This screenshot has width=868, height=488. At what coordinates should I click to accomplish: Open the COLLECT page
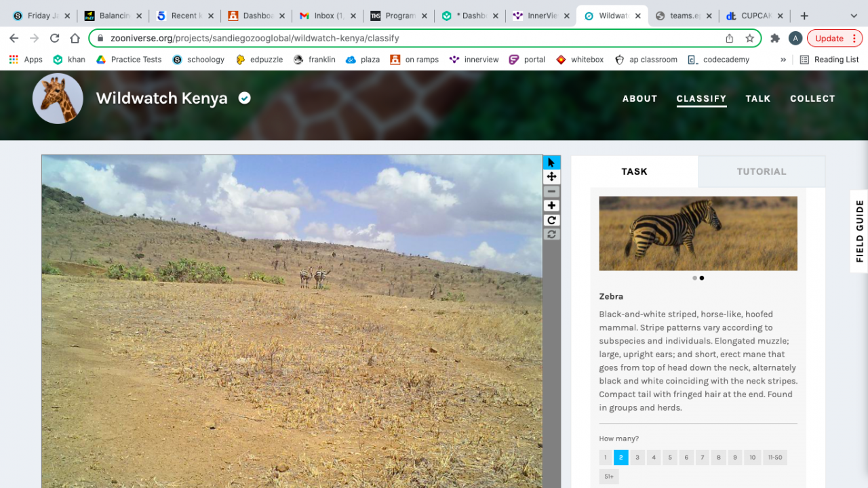tap(812, 99)
